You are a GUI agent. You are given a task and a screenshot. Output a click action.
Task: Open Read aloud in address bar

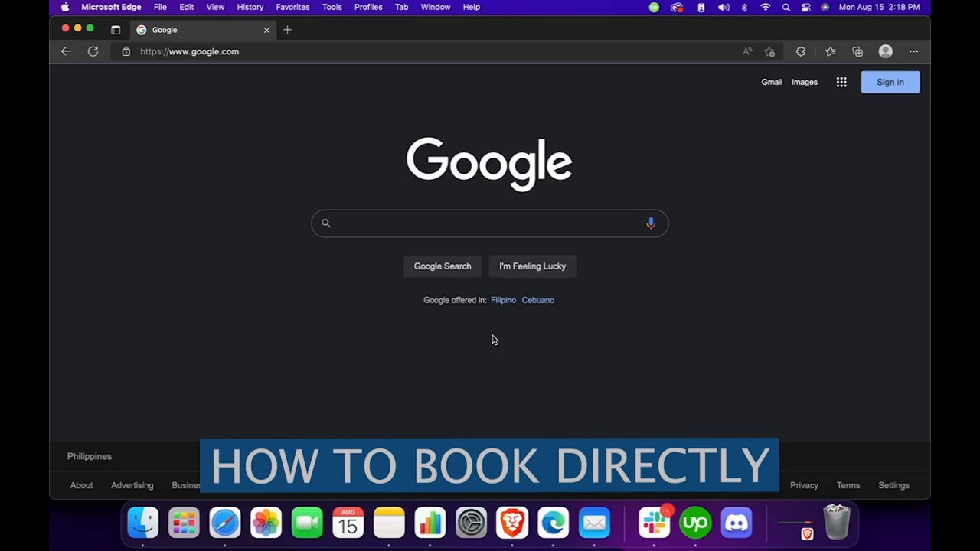pos(747,51)
